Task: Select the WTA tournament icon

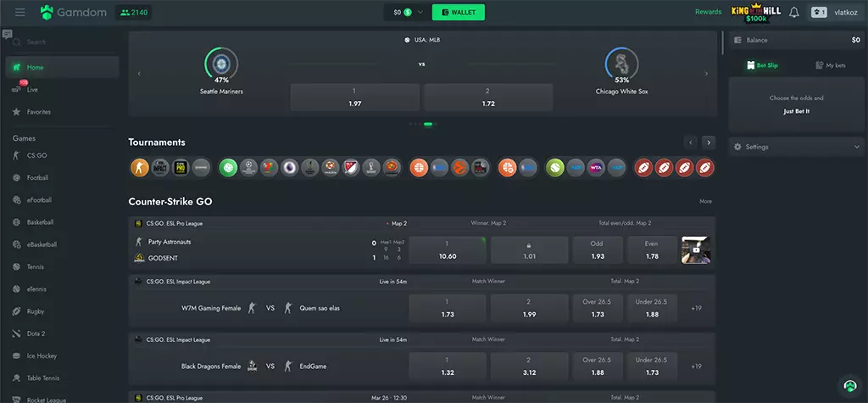Action: click(596, 167)
